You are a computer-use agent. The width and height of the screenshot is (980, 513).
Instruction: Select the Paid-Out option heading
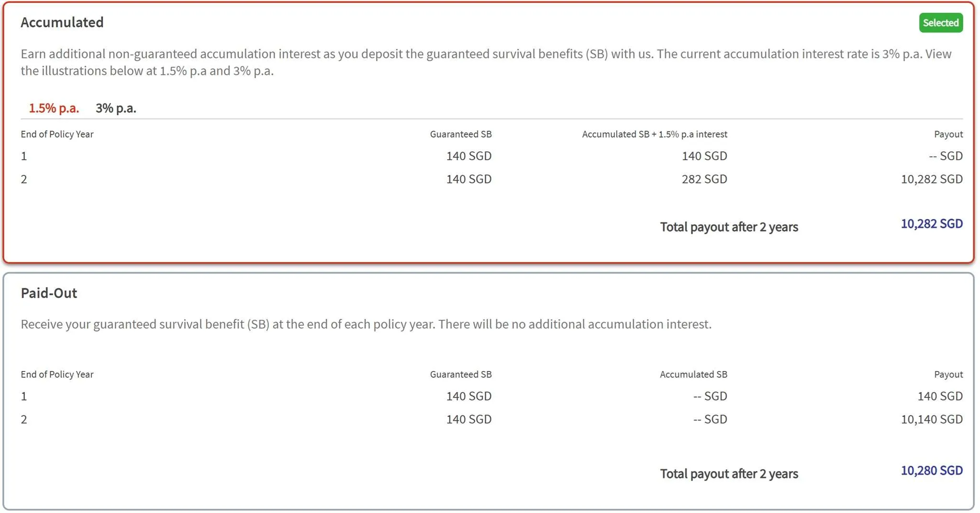49,293
